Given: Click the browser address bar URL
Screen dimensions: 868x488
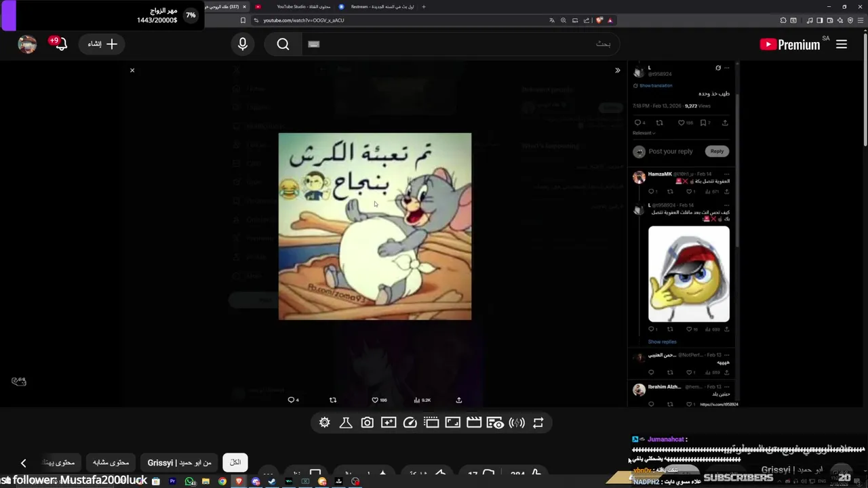Looking at the screenshot, I should 304,20.
